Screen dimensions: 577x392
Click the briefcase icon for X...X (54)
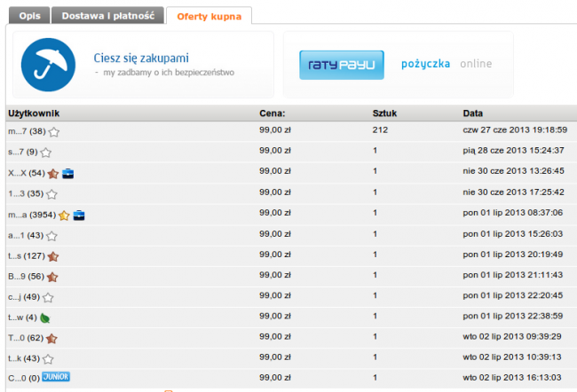68,173
